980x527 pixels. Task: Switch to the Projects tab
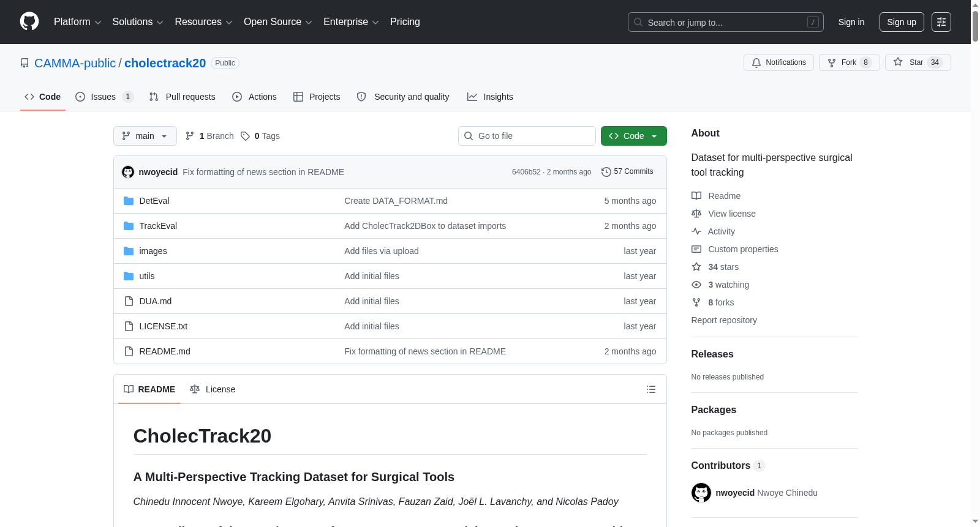tap(317, 97)
